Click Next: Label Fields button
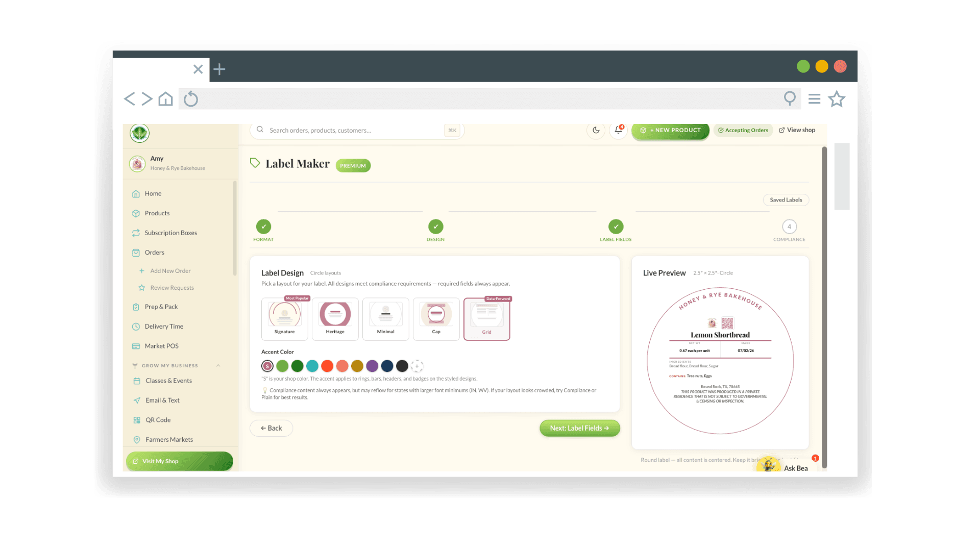 (x=579, y=429)
